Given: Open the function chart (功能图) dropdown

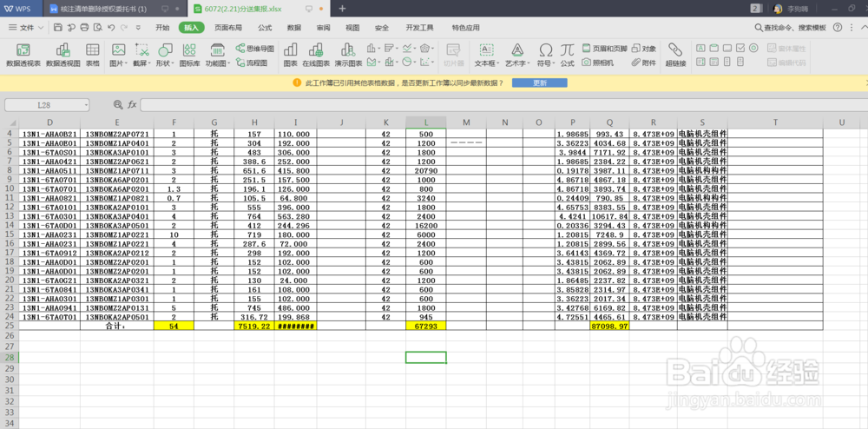Looking at the screenshot, I should click(x=218, y=56).
